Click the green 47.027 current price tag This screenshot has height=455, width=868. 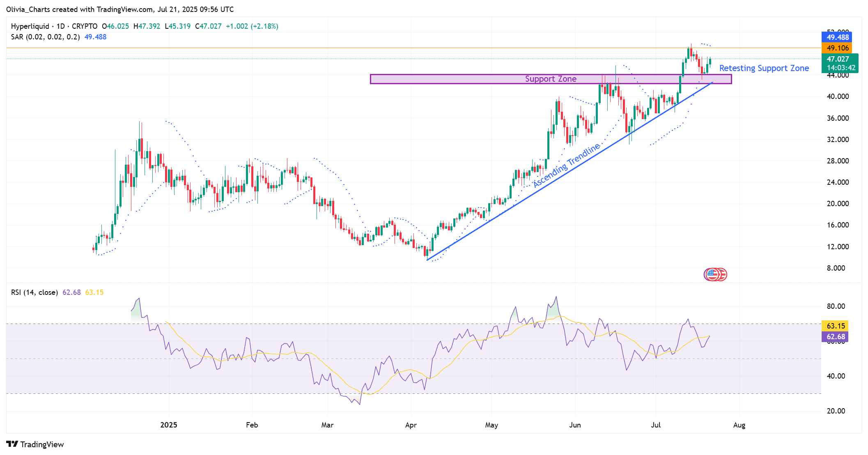[838, 59]
